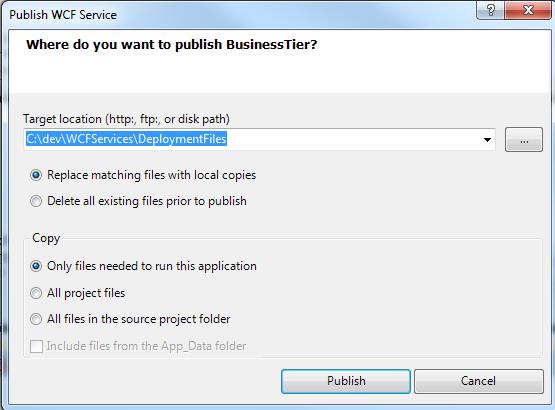Click the Target location label text
The image size is (555, 410).
126,119
